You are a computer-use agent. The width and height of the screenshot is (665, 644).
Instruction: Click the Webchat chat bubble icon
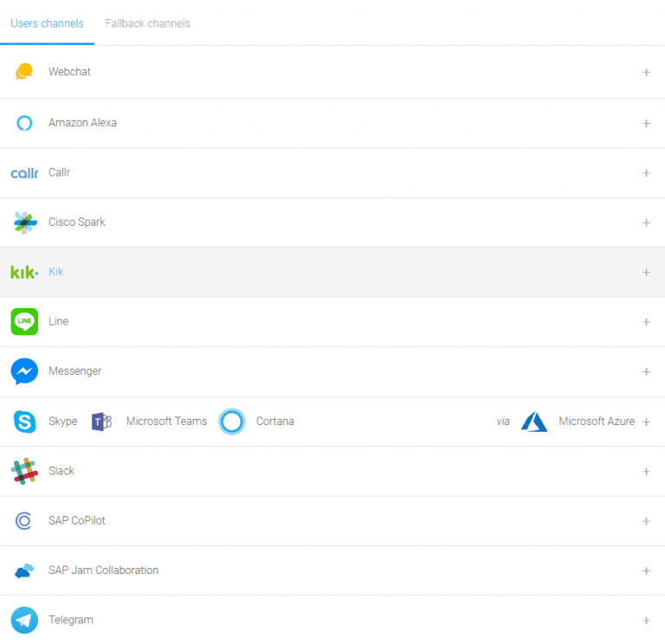tap(24, 72)
